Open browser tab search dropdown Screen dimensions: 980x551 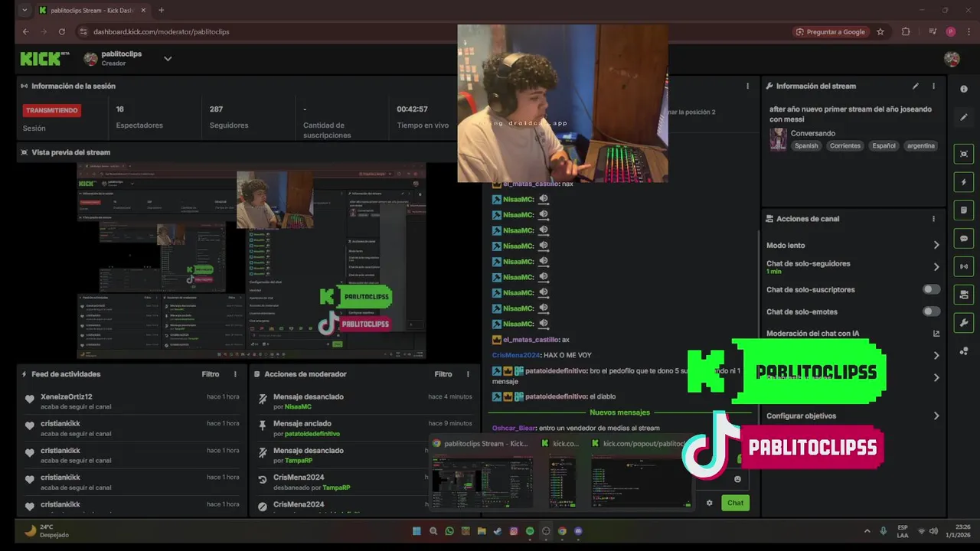(x=24, y=11)
